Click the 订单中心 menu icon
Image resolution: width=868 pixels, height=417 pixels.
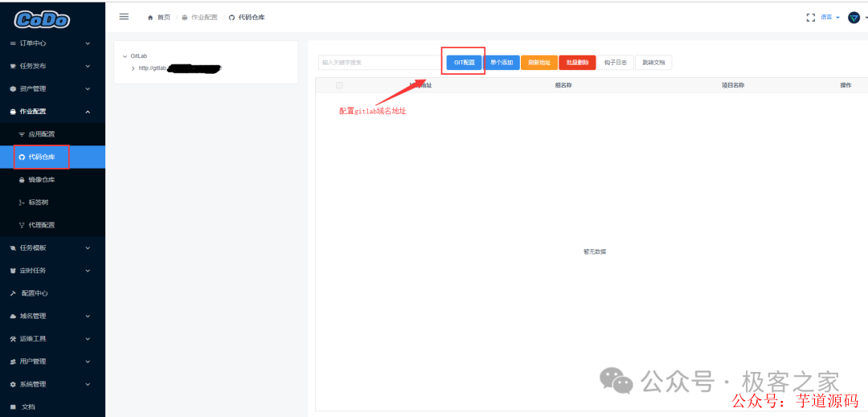[14, 43]
